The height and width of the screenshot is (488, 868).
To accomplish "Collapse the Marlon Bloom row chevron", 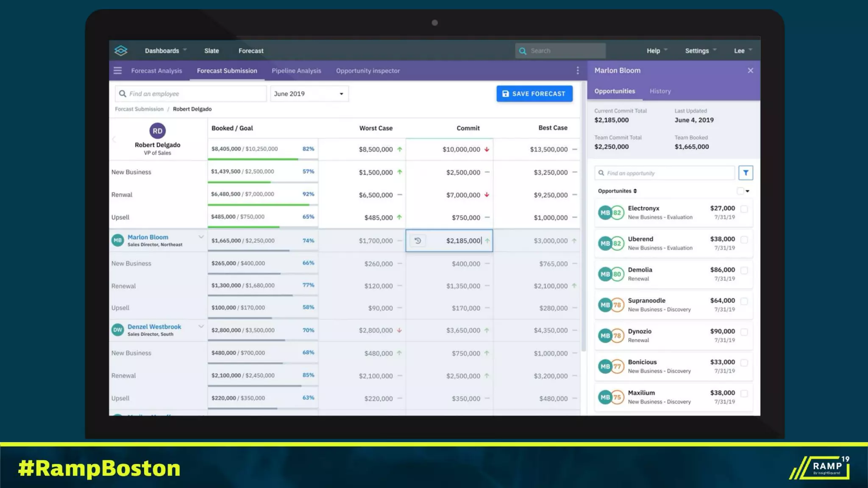I will (x=201, y=237).
